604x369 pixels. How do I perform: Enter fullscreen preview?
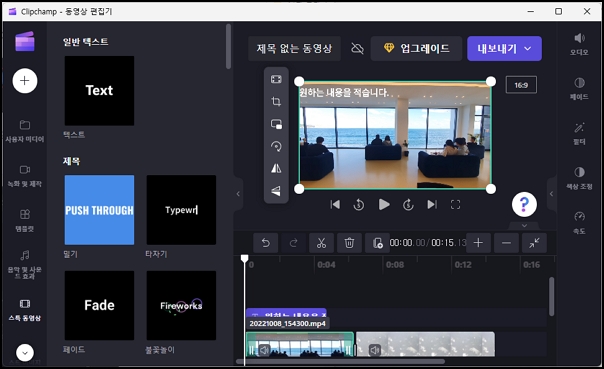tap(456, 205)
